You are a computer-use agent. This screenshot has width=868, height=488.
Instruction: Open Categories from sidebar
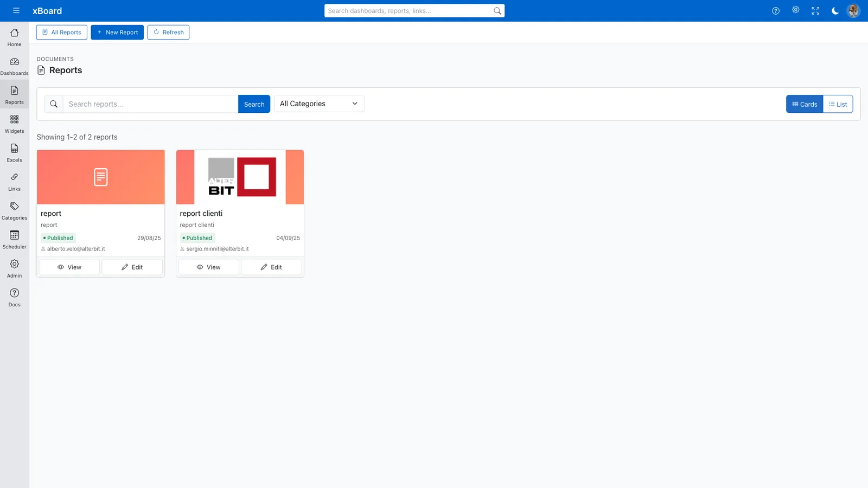point(15,211)
